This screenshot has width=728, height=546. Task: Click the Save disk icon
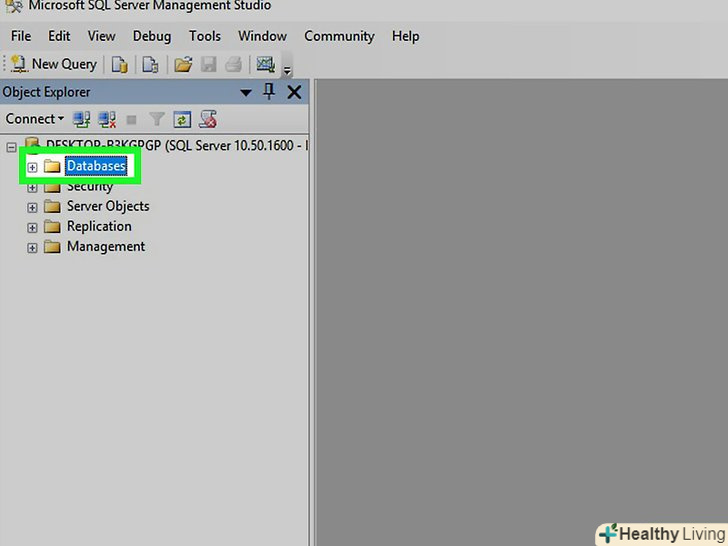click(208, 65)
